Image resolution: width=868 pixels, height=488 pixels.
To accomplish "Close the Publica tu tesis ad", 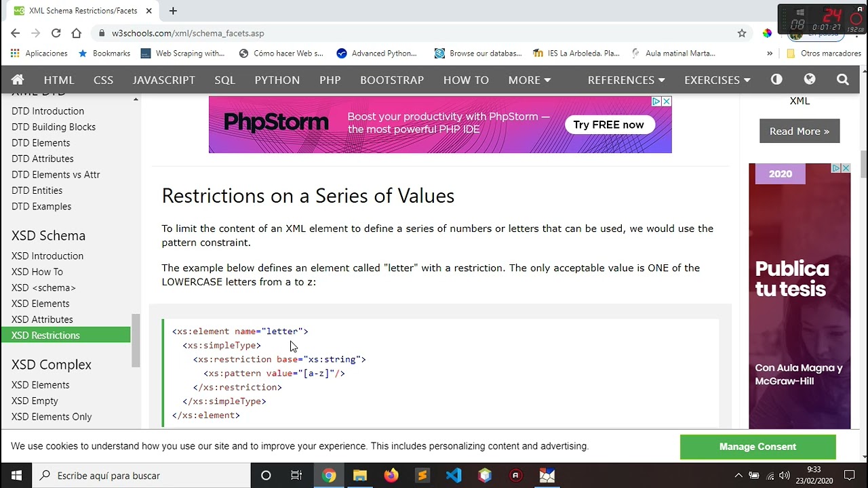I will [845, 168].
